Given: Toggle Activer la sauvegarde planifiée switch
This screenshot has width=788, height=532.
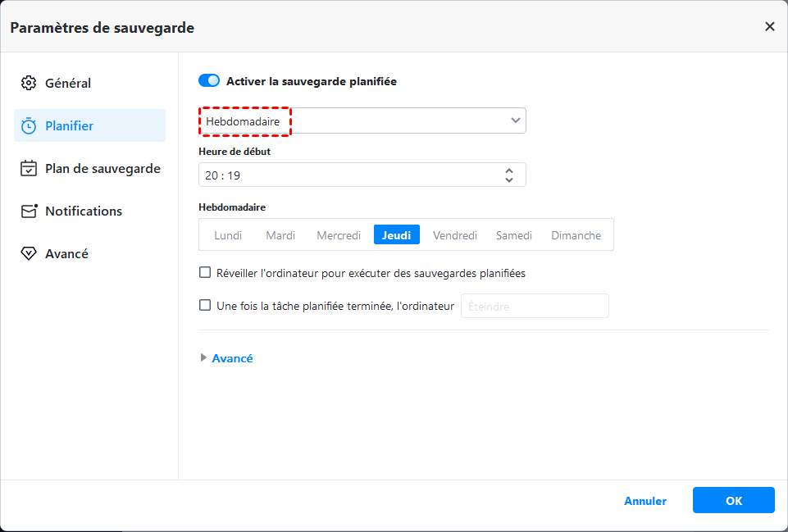Looking at the screenshot, I should (209, 81).
